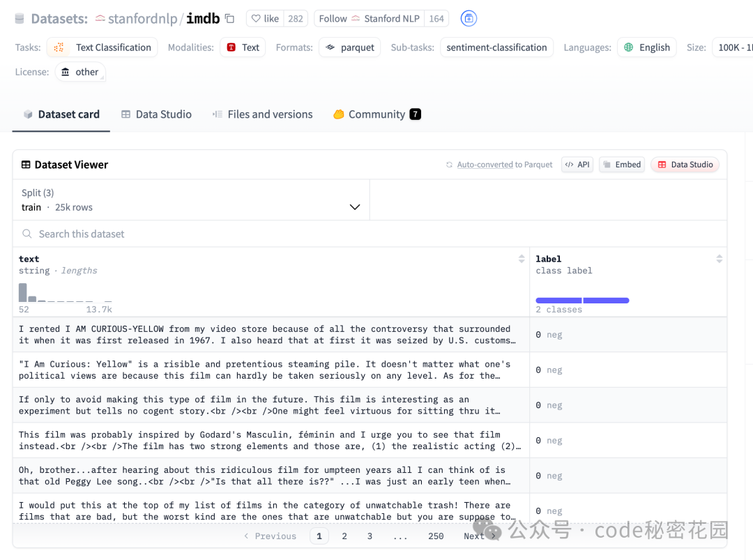
Task: Click the English globe icon
Action: (628, 47)
